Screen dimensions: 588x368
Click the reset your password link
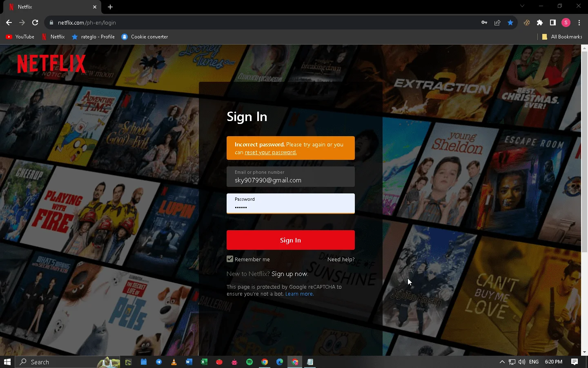point(271,152)
